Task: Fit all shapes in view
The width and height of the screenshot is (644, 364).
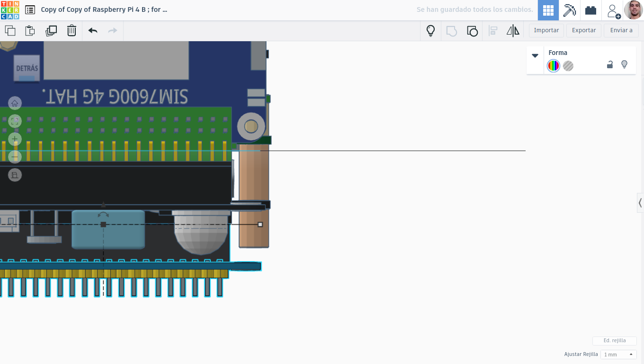Action: click(15, 121)
